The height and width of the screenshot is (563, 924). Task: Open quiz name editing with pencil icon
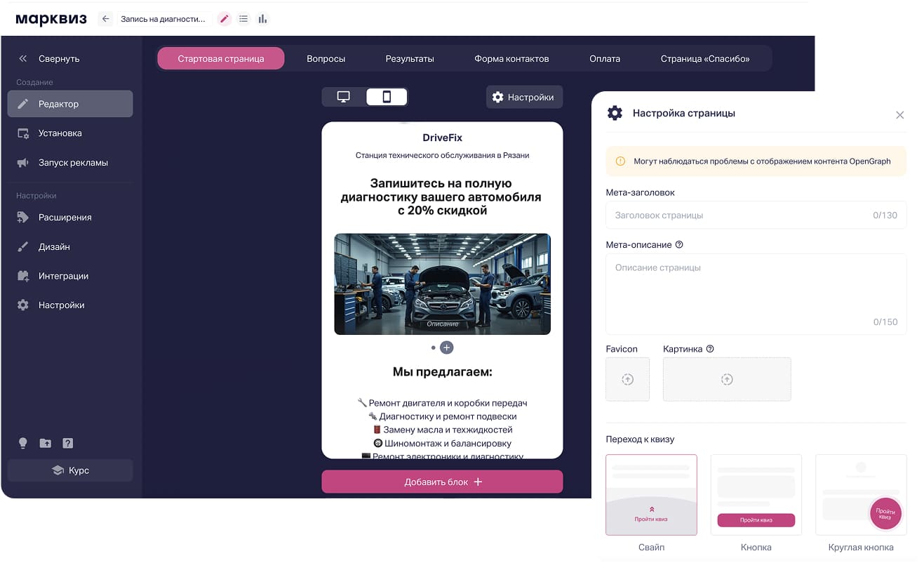(223, 18)
